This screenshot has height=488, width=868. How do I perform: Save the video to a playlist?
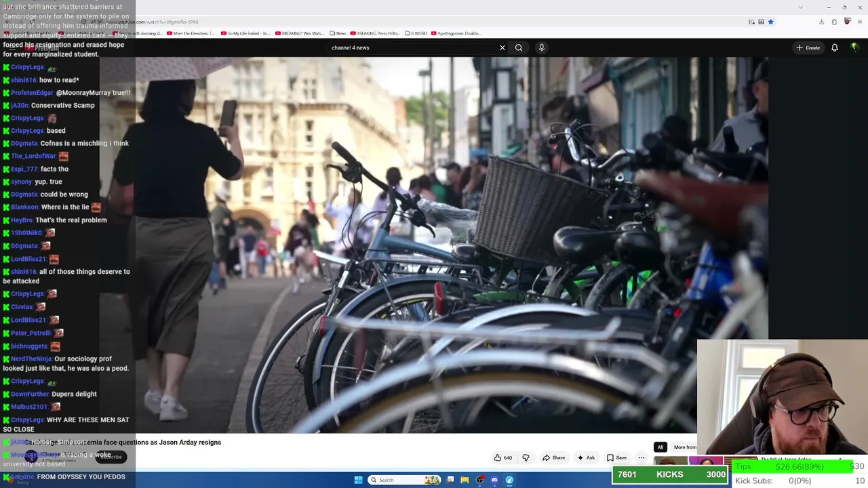click(x=616, y=457)
